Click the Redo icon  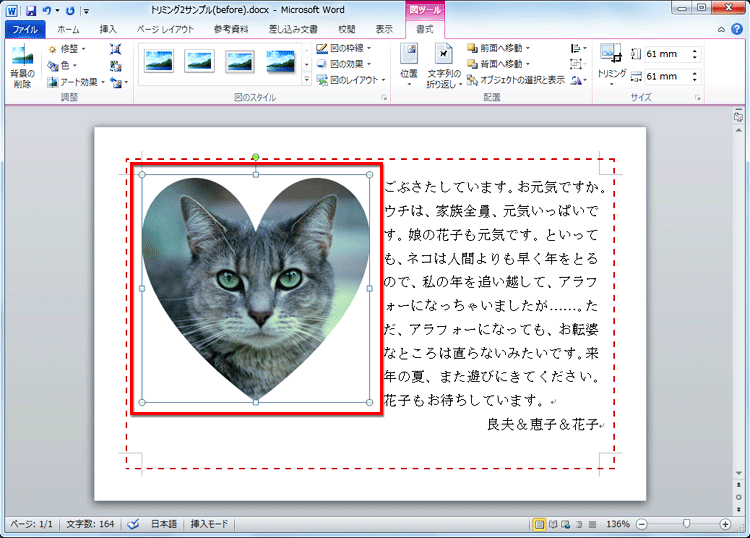point(70,10)
